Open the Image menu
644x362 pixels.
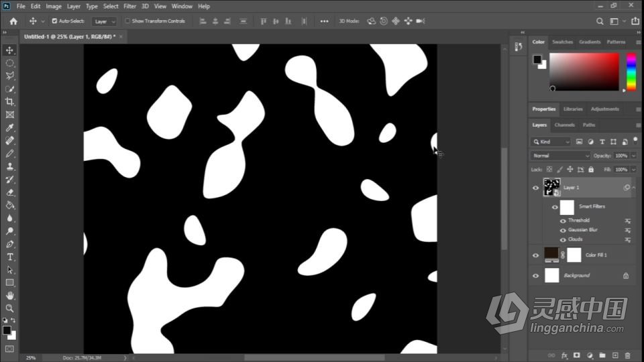pyautogui.click(x=54, y=6)
